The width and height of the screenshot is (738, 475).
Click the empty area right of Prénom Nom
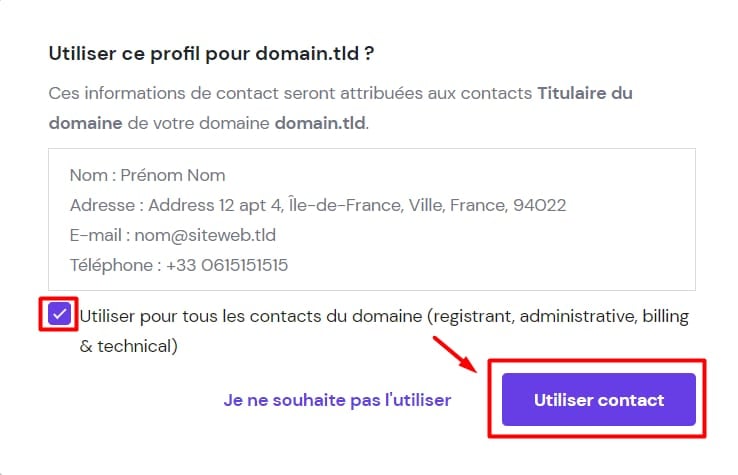[x=450, y=176]
